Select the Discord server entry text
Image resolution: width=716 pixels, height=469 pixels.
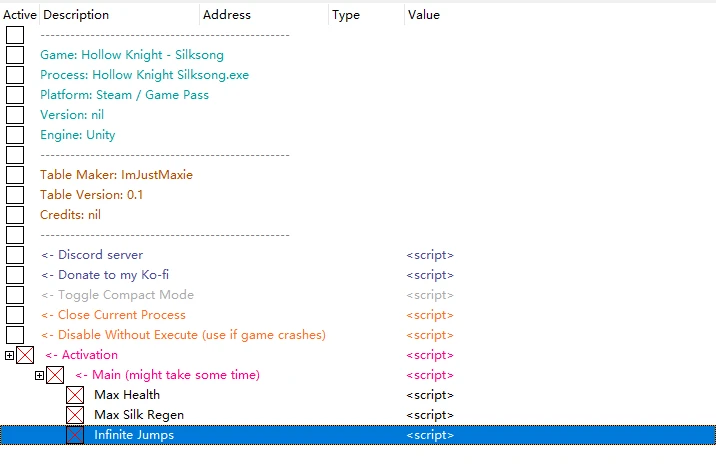pos(92,255)
